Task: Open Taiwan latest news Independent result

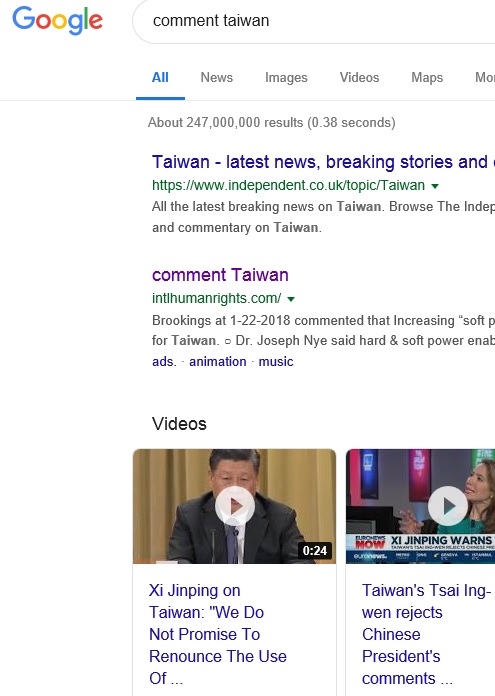Action: [x=323, y=162]
